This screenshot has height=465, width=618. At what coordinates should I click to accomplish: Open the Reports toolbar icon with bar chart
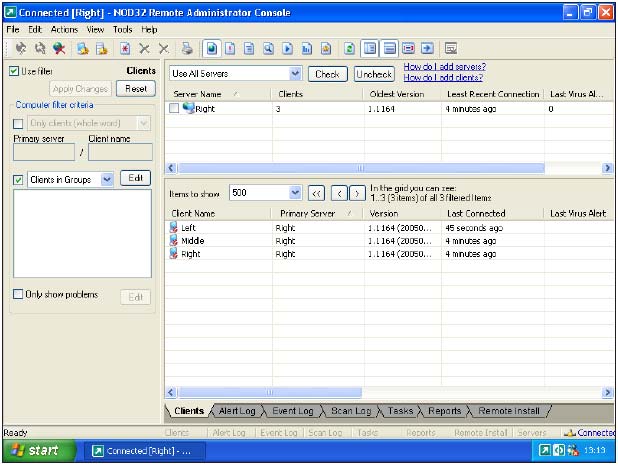pos(307,48)
